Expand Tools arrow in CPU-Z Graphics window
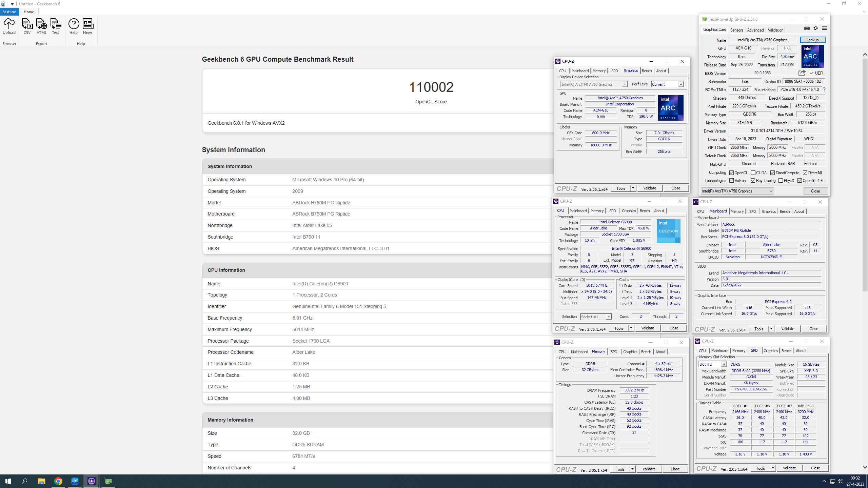 coord(633,188)
